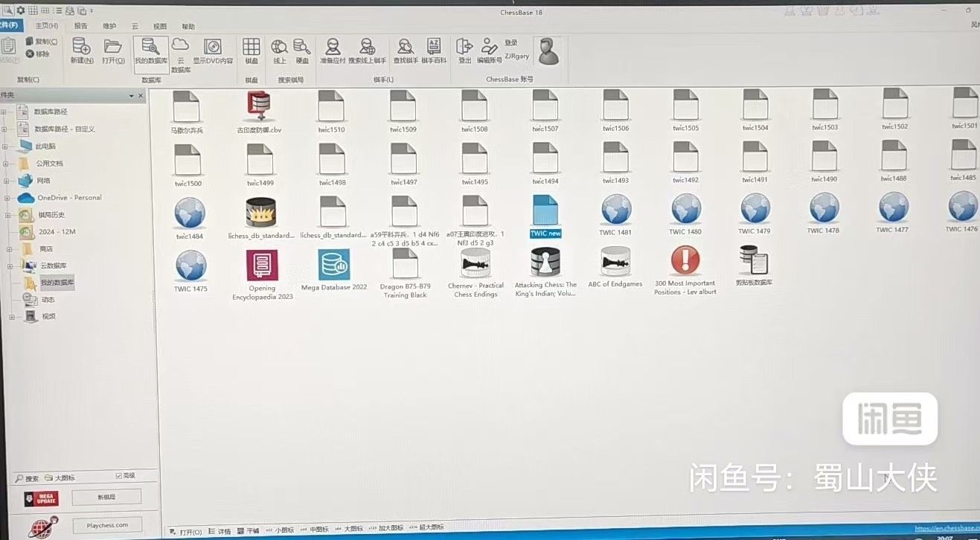This screenshot has width=980, height=540.
Task: Click the Open database ribbon icon (打开(O))
Action: pos(113,51)
